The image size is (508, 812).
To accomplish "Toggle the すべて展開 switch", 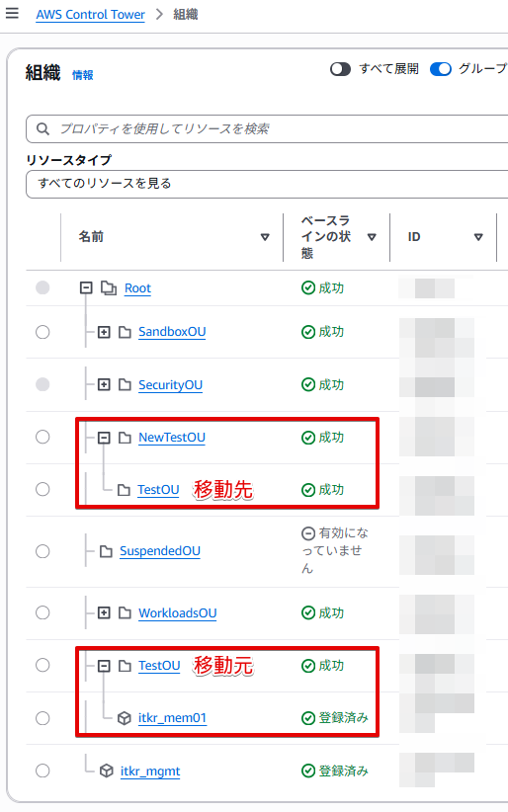I will click(x=341, y=69).
